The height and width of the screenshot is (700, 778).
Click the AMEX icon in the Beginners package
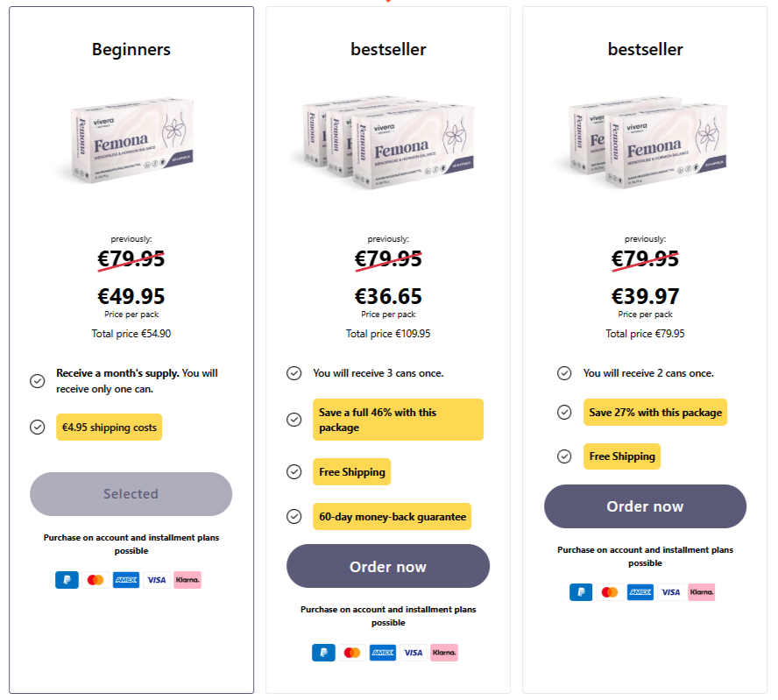(x=125, y=579)
